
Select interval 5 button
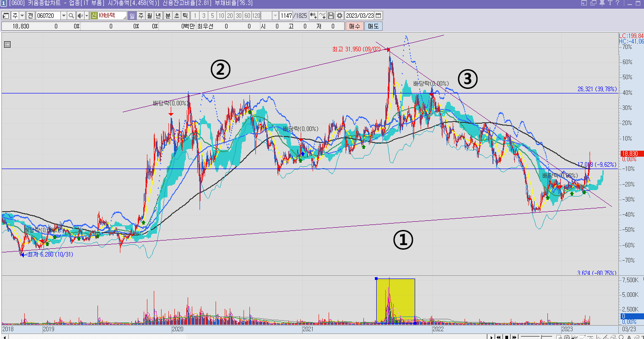tap(212, 16)
